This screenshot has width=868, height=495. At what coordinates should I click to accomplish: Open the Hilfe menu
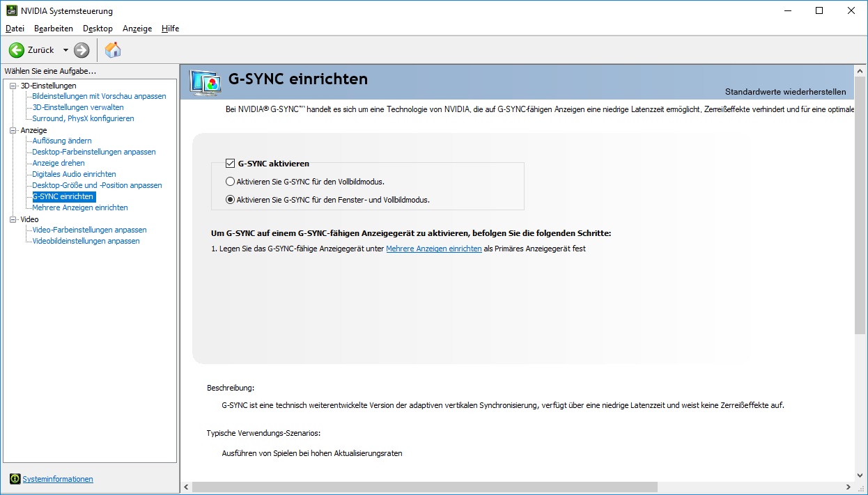[x=170, y=29]
